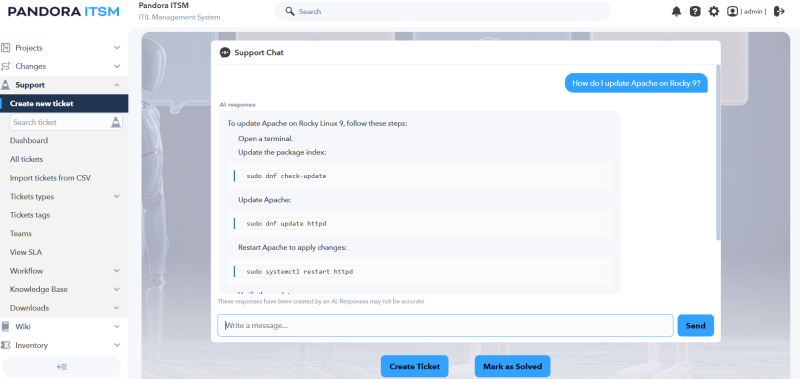Click the admin username label

[x=753, y=11]
